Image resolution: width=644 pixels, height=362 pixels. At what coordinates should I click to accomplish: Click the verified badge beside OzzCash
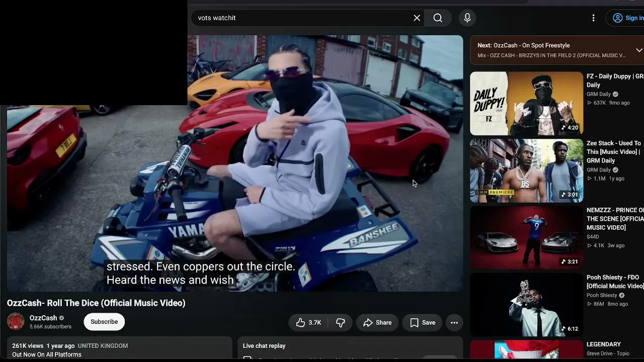[62, 318]
